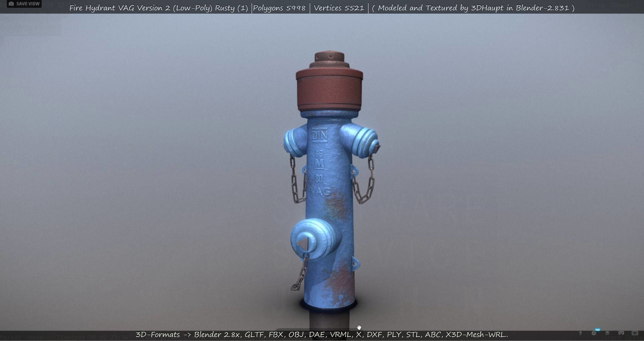The image size is (644, 341).
Task: Click the SAVE VIEW button
Action: pyautogui.click(x=24, y=4)
